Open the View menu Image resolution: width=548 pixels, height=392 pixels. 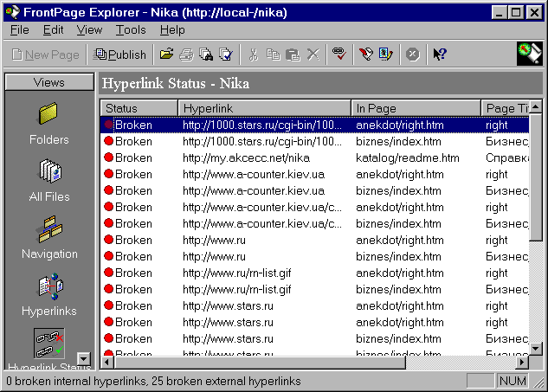click(x=89, y=30)
